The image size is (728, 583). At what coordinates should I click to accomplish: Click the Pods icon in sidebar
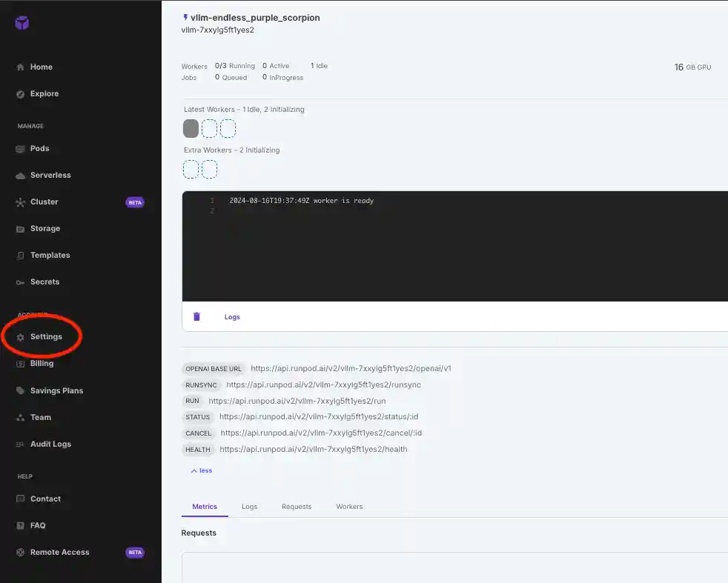pyautogui.click(x=21, y=149)
